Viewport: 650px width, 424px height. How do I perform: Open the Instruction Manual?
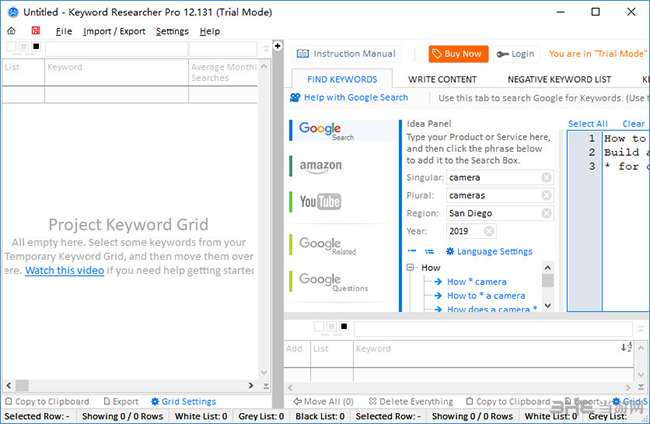[346, 54]
